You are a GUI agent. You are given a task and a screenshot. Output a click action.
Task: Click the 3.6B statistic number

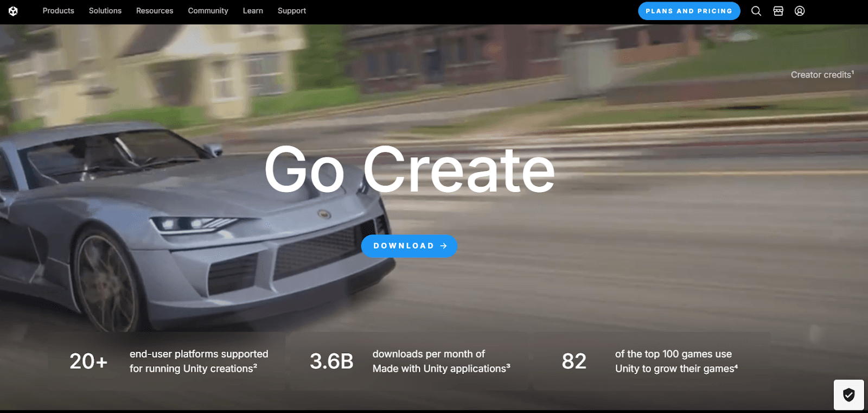[x=331, y=361]
